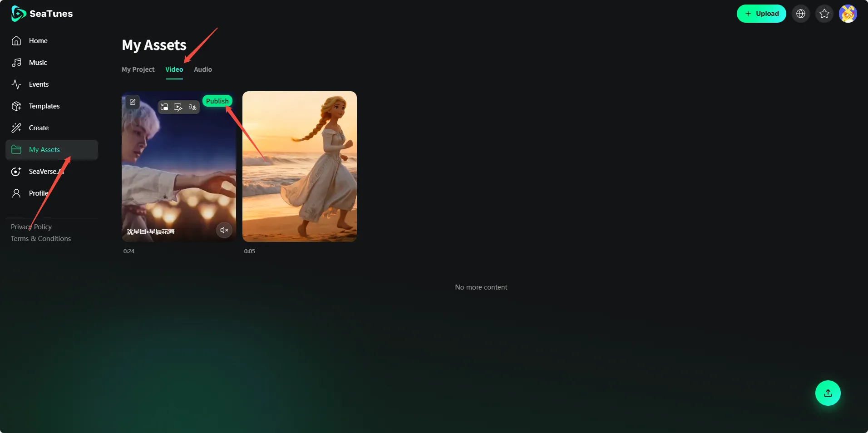This screenshot has height=433, width=868.
Task: Click the AI video enhance icon
Action: point(178,107)
